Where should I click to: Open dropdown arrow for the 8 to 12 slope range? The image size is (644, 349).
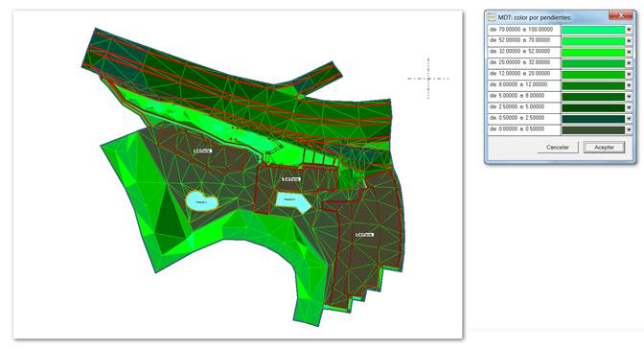pos(629,85)
